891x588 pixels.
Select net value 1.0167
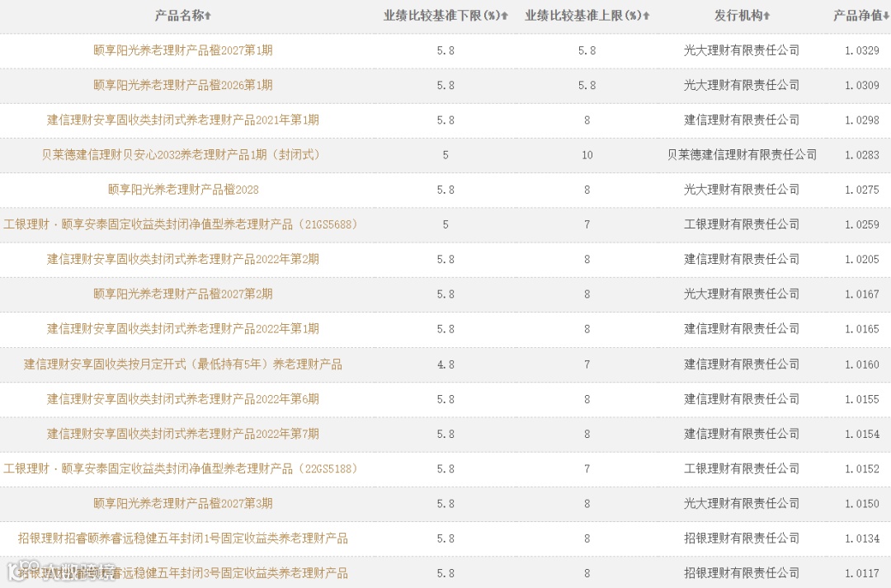(862, 294)
